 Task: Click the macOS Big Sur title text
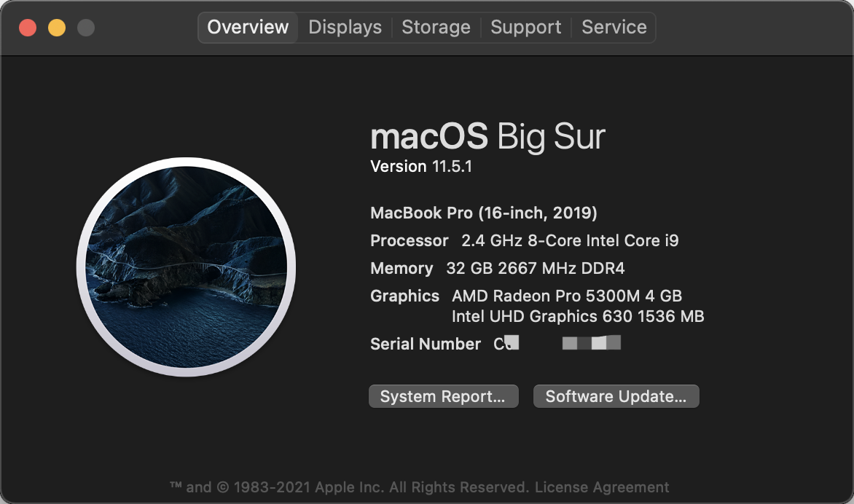pyautogui.click(x=487, y=136)
